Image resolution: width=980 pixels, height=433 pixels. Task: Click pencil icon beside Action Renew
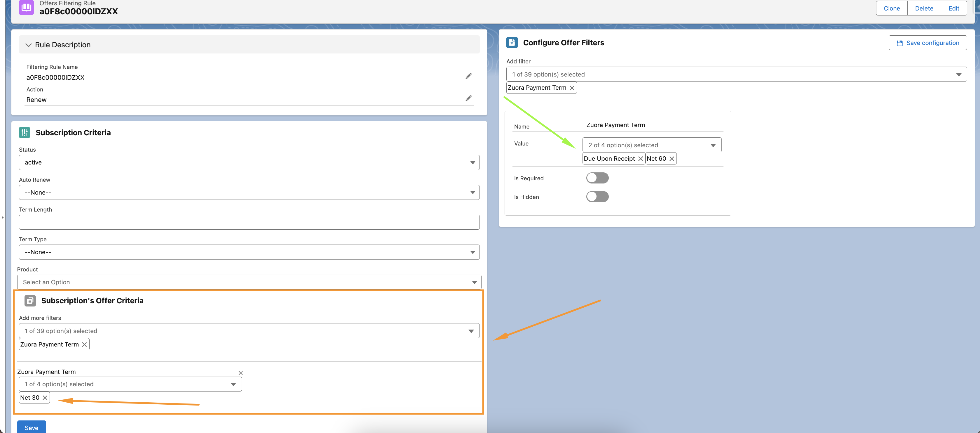click(x=468, y=98)
